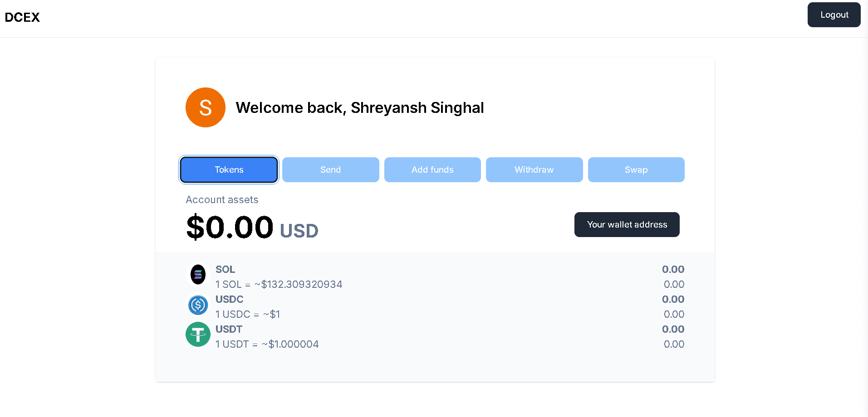868x417 pixels.
Task: Click the USDC coin icon
Action: [198, 305]
